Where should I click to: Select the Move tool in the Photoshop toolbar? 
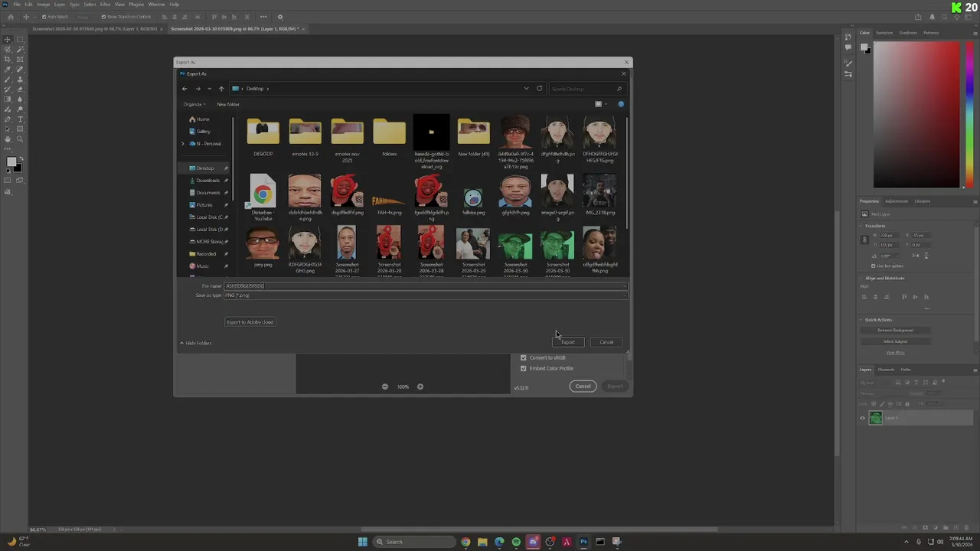click(8, 40)
